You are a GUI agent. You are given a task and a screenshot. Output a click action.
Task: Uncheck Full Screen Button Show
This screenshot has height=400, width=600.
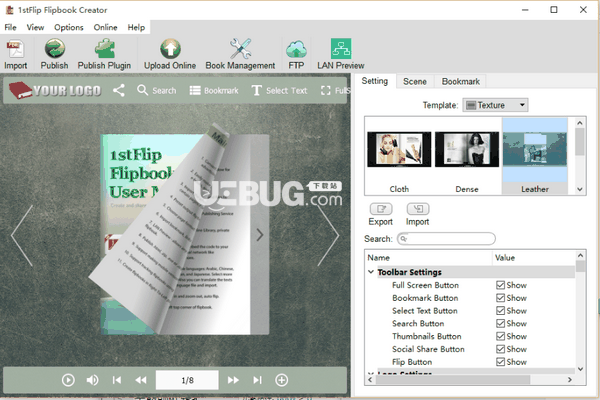(x=500, y=285)
